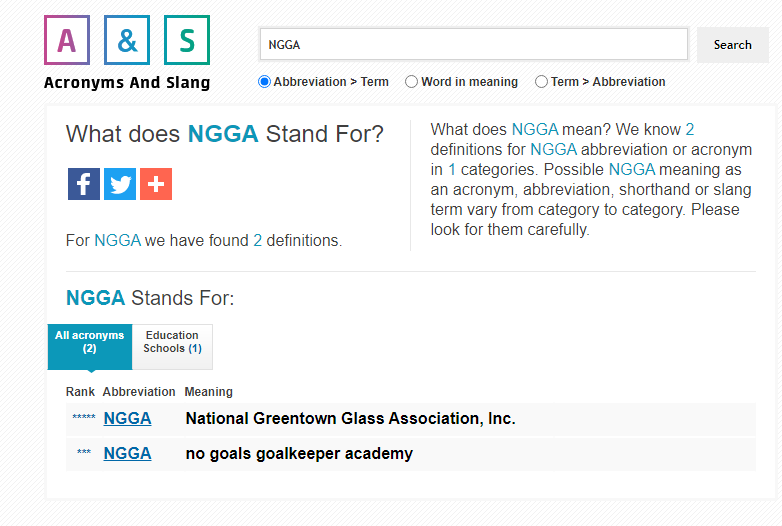
Task: Click the green letter S logo tile
Action: (x=187, y=40)
